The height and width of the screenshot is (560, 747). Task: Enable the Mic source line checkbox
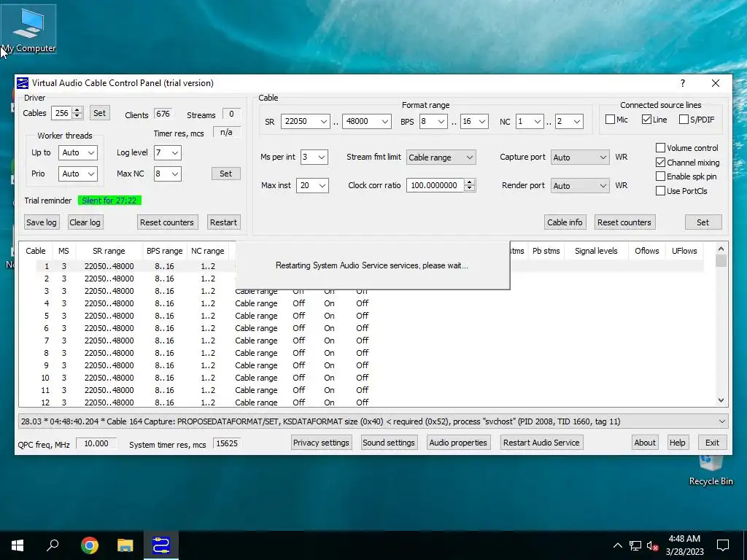pos(610,120)
